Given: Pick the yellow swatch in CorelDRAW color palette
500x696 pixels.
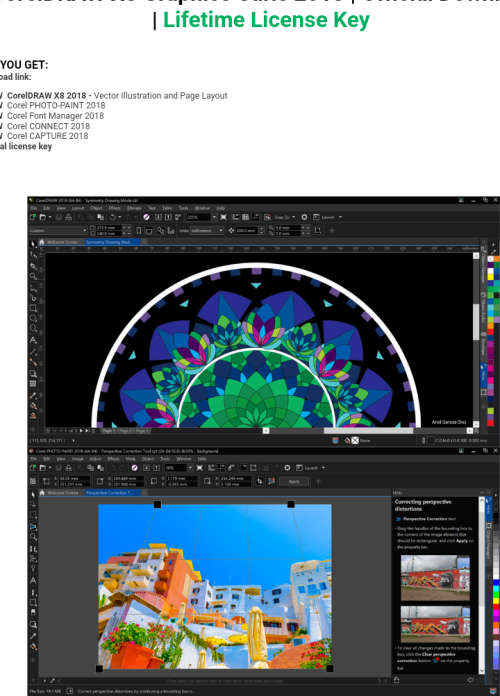Looking at the screenshot, I should (491, 275).
